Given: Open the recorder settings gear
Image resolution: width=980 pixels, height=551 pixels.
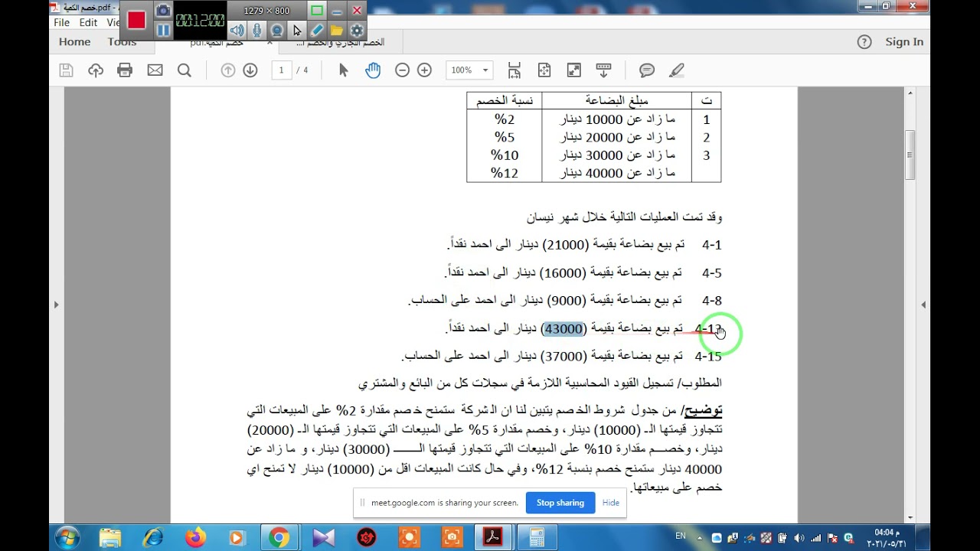Looking at the screenshot, I should 357,31.
